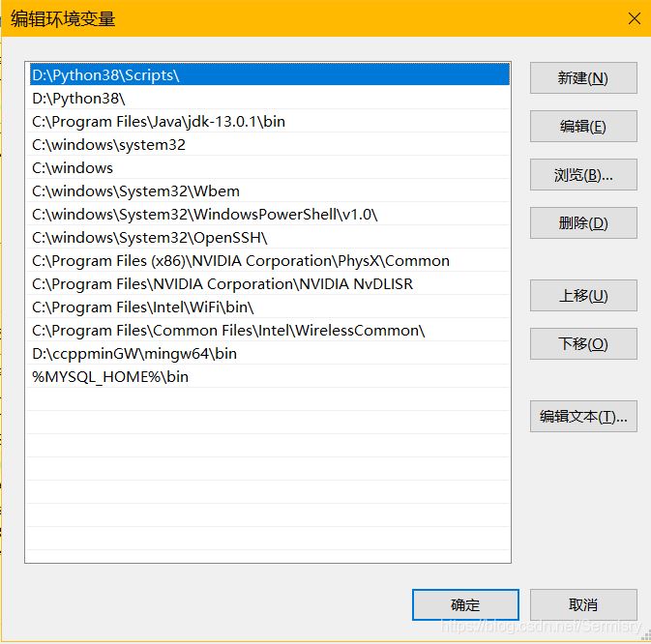Open 编辑文本(T)... text editor
Viewport: 651px width, 644px height.
point(582,417)
